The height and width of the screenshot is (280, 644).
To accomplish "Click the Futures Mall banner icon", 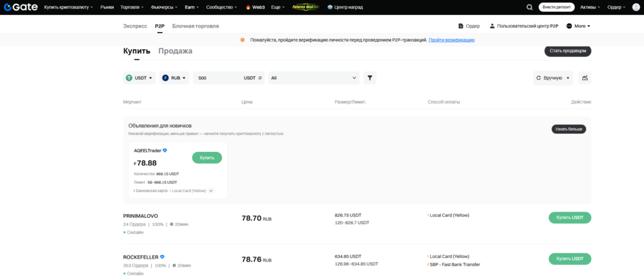I will 306,7.
